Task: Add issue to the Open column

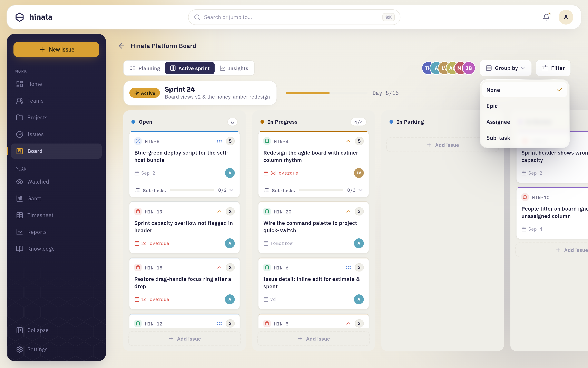Action: (x=185, y=339)
